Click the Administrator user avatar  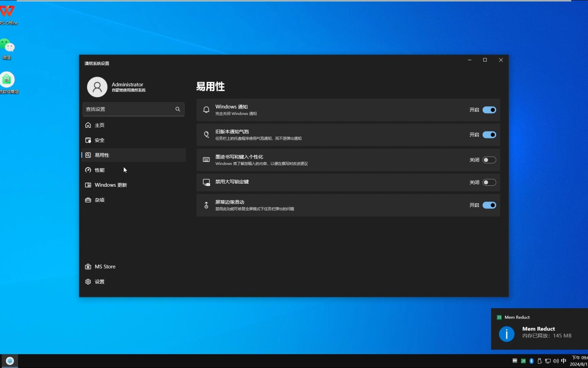click(x=97, y=87)
